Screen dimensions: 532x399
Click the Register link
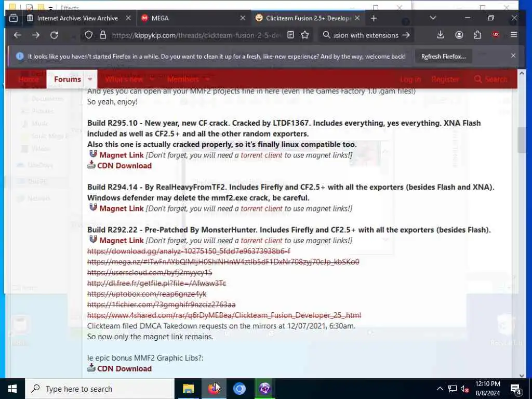445,79
